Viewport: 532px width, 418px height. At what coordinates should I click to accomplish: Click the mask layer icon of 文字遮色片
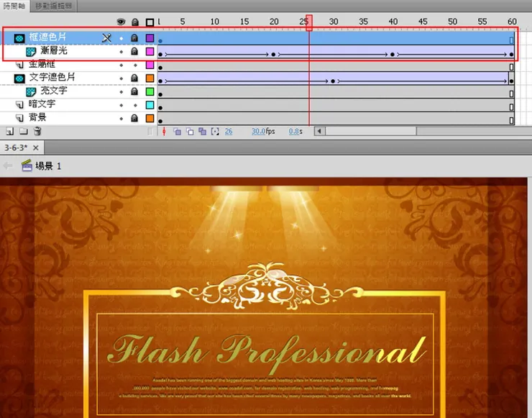click(x=19, y=78)
